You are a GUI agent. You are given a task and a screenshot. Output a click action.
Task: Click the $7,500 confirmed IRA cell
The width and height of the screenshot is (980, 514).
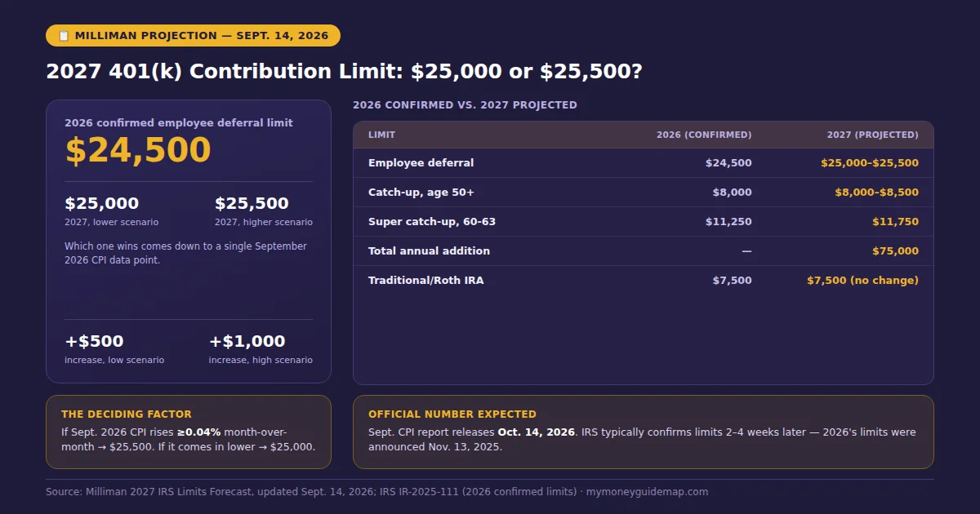coord(732,280)
